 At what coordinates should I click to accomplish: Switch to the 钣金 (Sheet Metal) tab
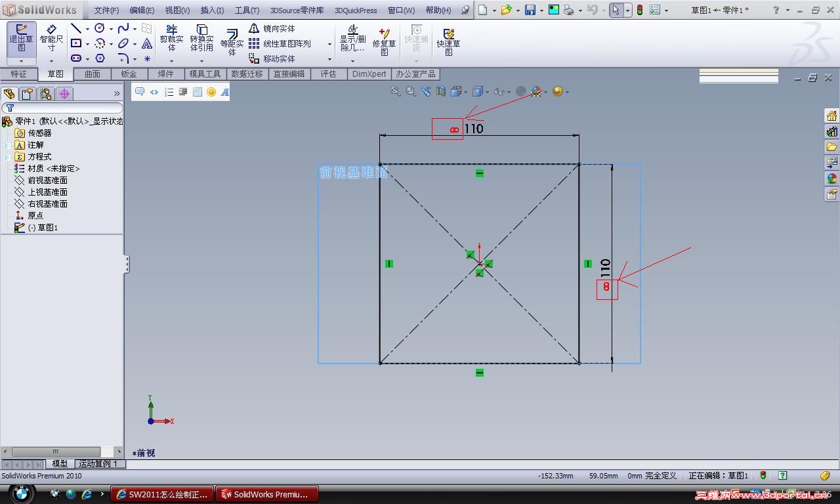[129, 74]
